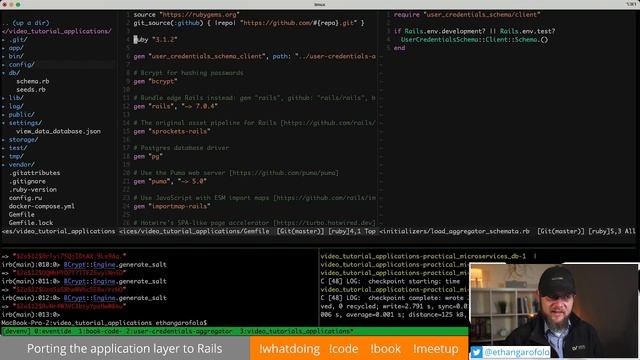Select the video_tutorial_applications root path
Viewport: 640px width, 360px height.
point(57,31)
